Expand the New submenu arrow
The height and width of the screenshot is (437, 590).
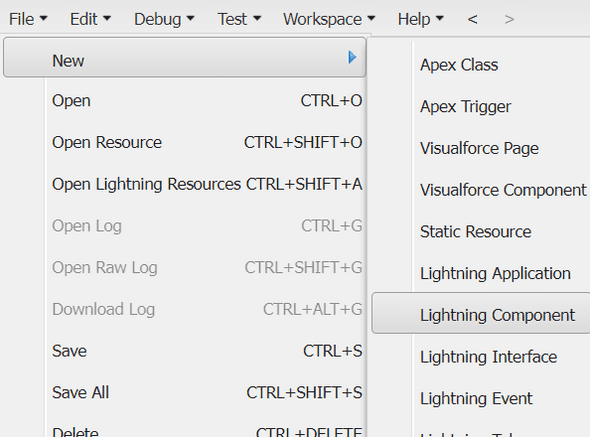coord(352,57)
